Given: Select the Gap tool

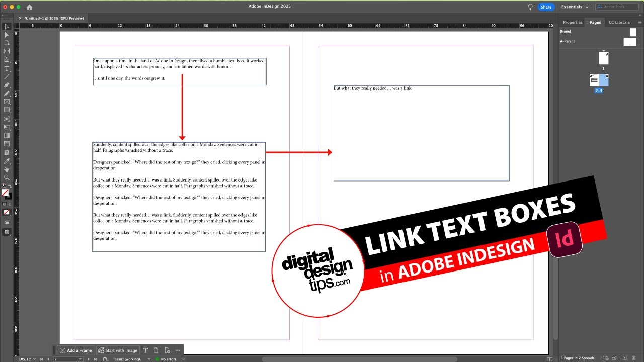Looking at the screenshot, I should (7, 51).
